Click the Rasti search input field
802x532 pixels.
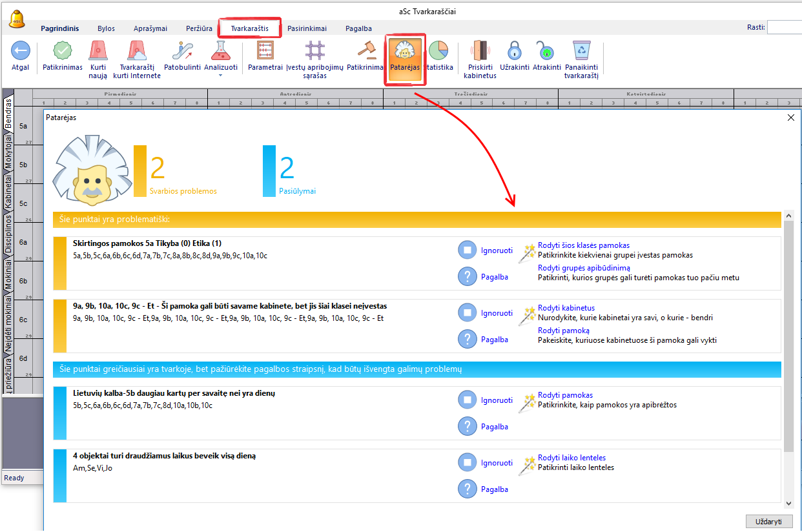784,27
